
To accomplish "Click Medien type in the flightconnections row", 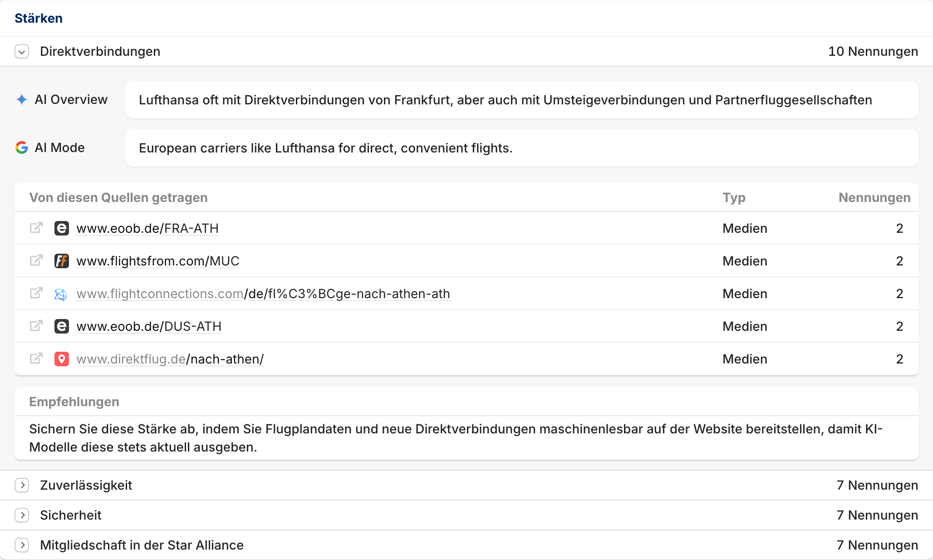I will [x=745, y=294].
